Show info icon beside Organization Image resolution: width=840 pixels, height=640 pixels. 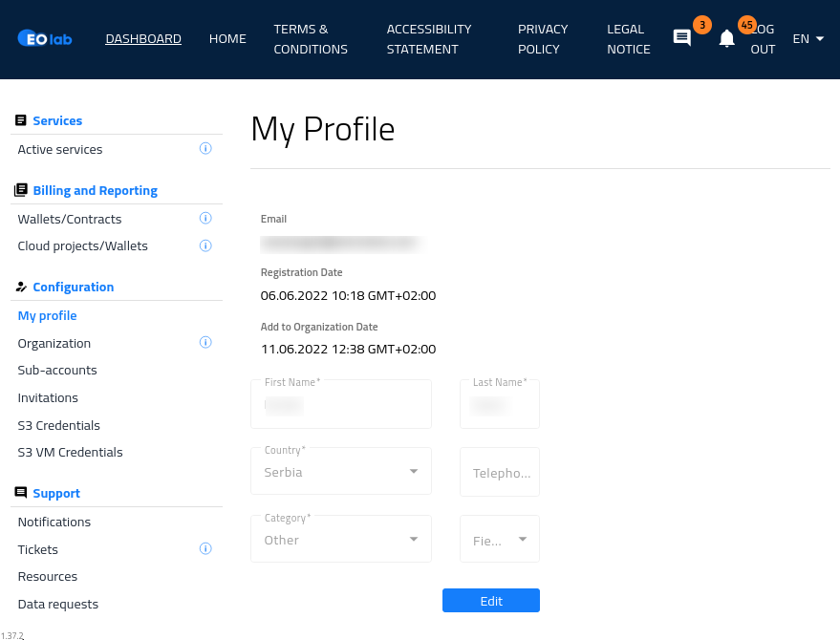[x=205, y=342]
